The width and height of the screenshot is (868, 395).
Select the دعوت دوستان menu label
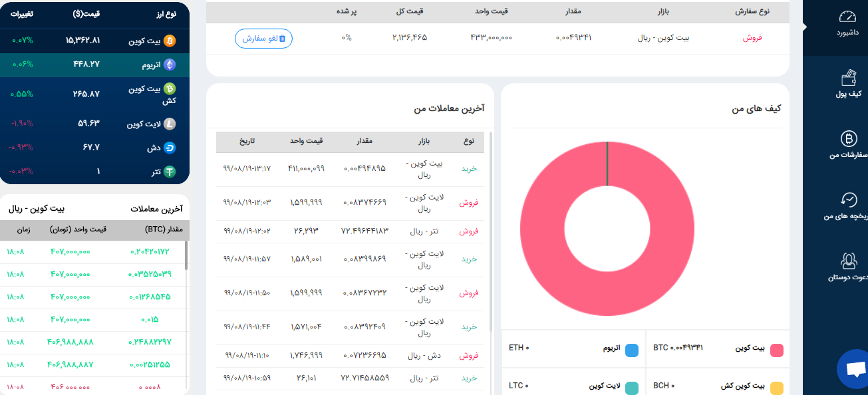click(x=847, y=277)
